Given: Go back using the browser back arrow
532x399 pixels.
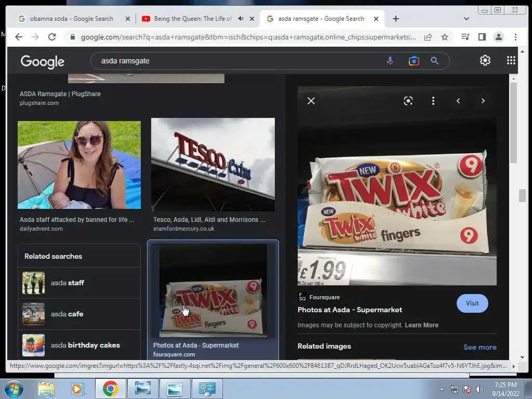Looking at the screenshot, I should point(19,37).
